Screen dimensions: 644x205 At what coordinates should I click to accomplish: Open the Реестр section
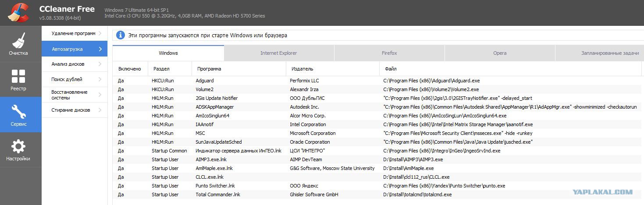pyautogui.click(x=21, y=79)
